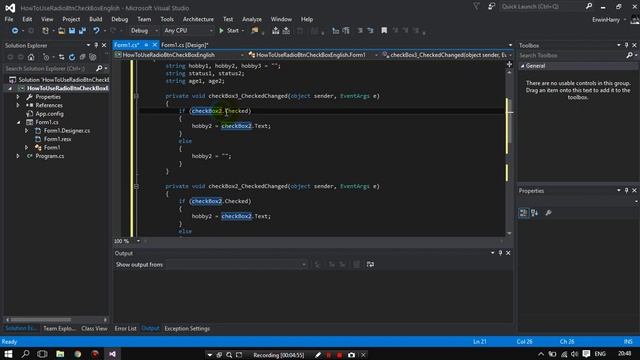This screenshot has width=640, height=360.
Task: Click the Decrease indent toolbar icon
Action: pyautogui.click(x=336, y=31)
